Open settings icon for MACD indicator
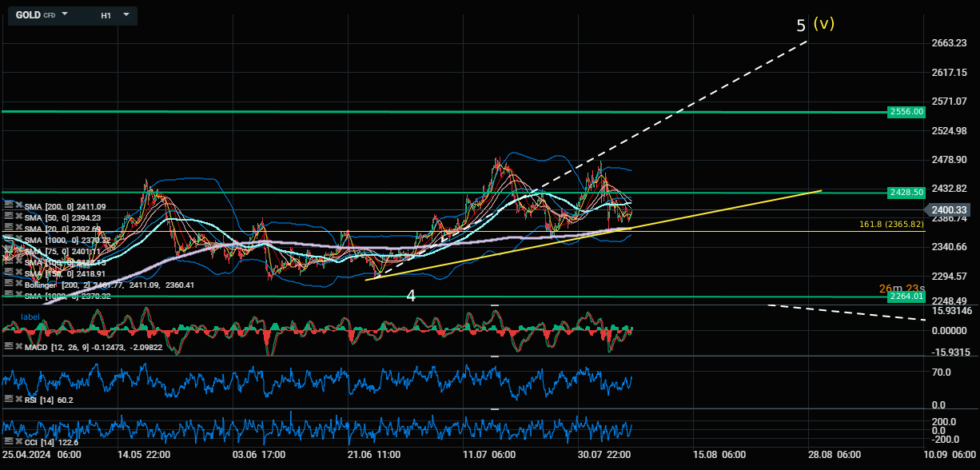 pos(8,346)
